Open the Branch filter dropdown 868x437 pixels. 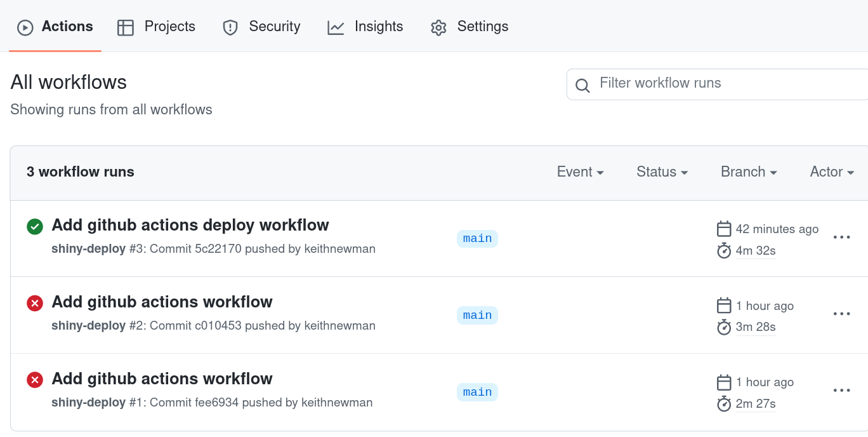coord(749,172)
